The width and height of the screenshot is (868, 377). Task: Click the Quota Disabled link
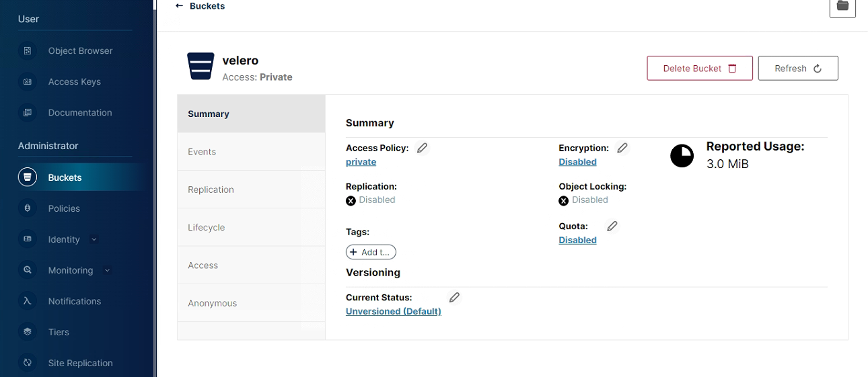(577, 240)
